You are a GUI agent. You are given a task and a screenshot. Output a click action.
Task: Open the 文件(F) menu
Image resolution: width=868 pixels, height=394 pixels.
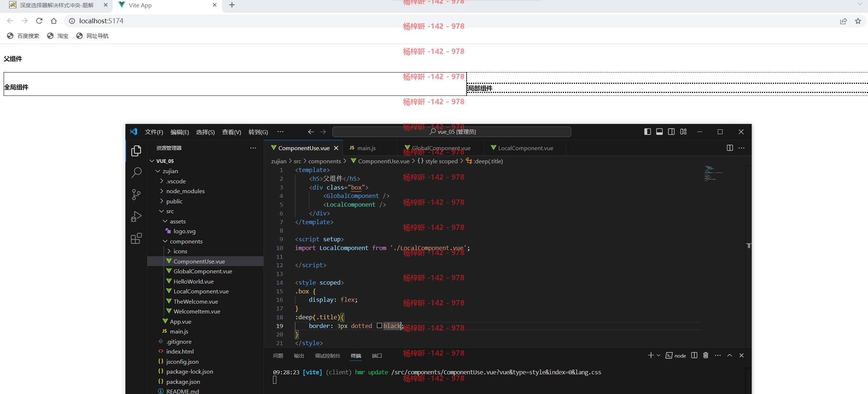[154, 132]
